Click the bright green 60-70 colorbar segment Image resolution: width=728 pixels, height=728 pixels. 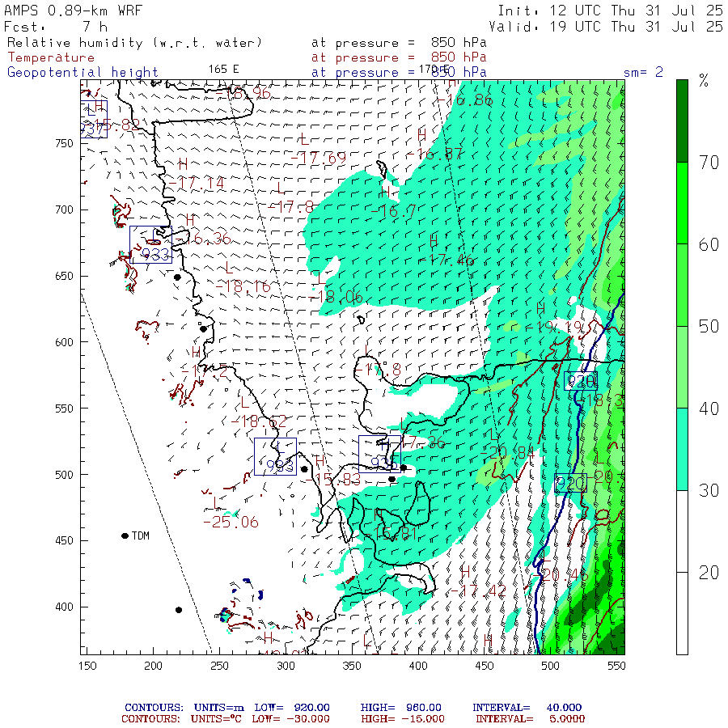pyautogui.click(x=682, y=203)
